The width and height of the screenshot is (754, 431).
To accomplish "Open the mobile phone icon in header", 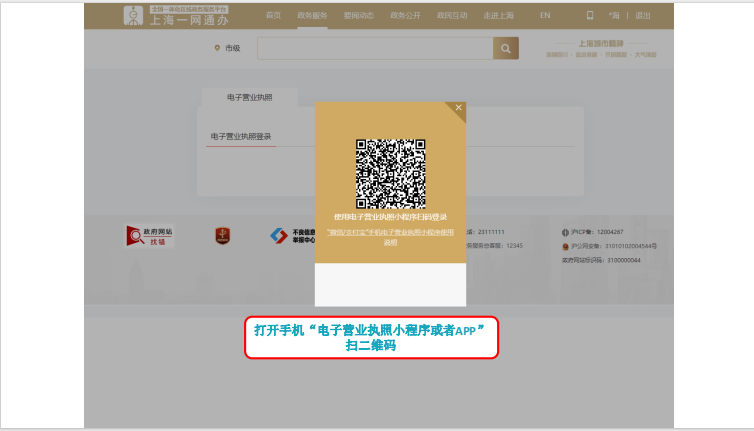I will click(590, 15).
